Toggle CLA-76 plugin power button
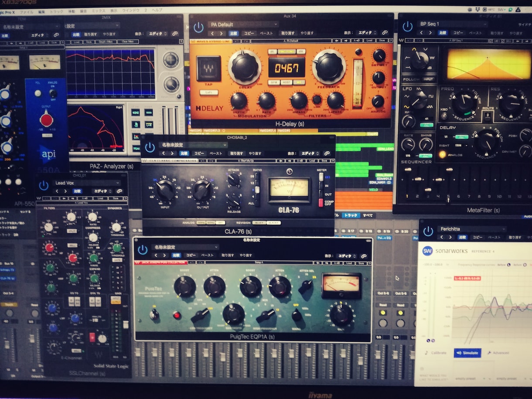Viewport: 532px width, 399px height. point(150,148)
